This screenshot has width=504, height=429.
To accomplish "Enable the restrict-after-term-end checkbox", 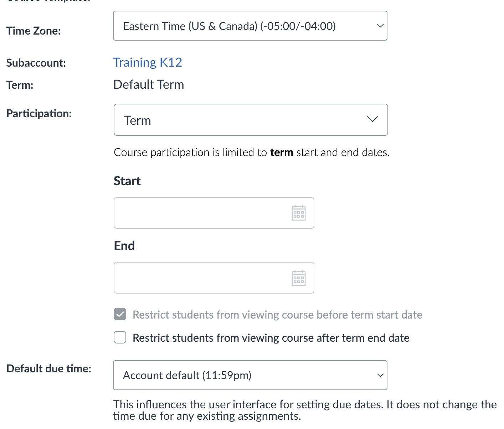I will tap(120, 337).
